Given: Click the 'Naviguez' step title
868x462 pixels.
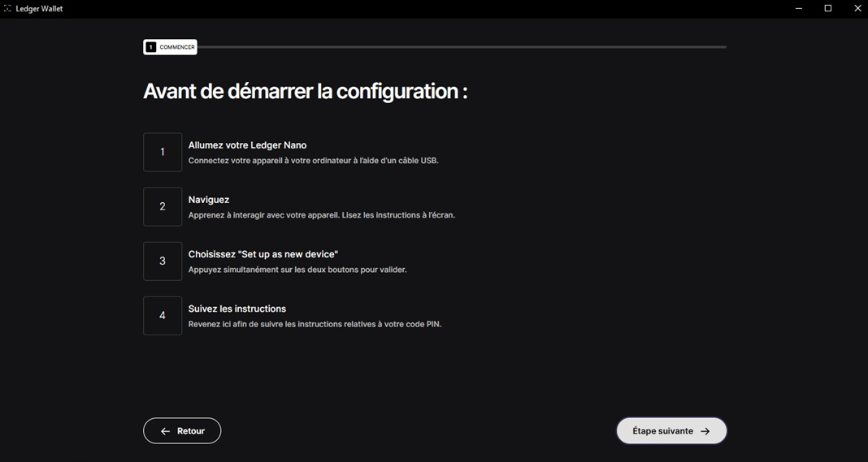Looking at the screenshot, I should click(209, 200).
